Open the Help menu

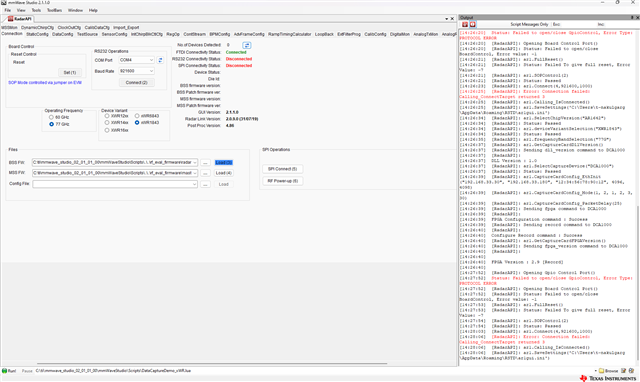click(93, 10)
